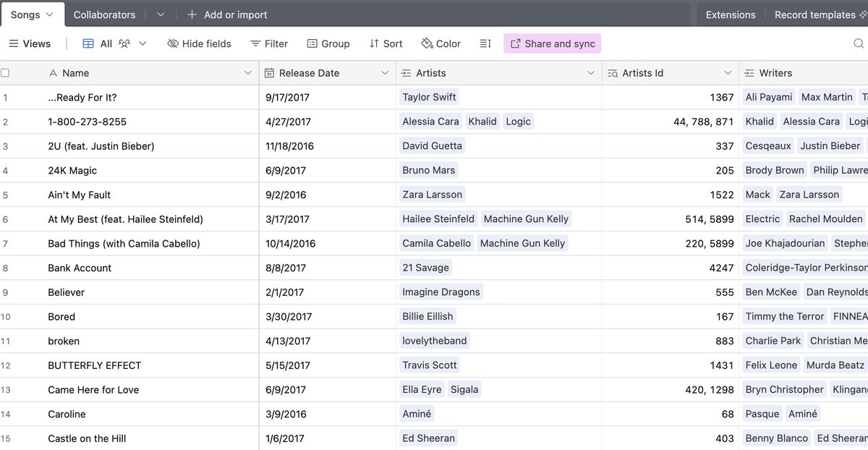868x450 pixels.
Task: Click the '24K Magic' song name
Action: (72, 170)
